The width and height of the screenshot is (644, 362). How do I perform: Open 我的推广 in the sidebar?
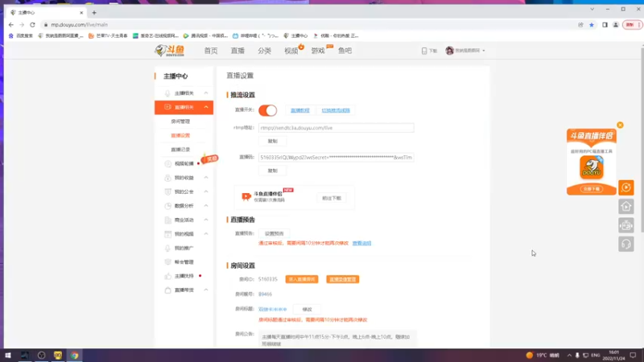tap(184, 248)
